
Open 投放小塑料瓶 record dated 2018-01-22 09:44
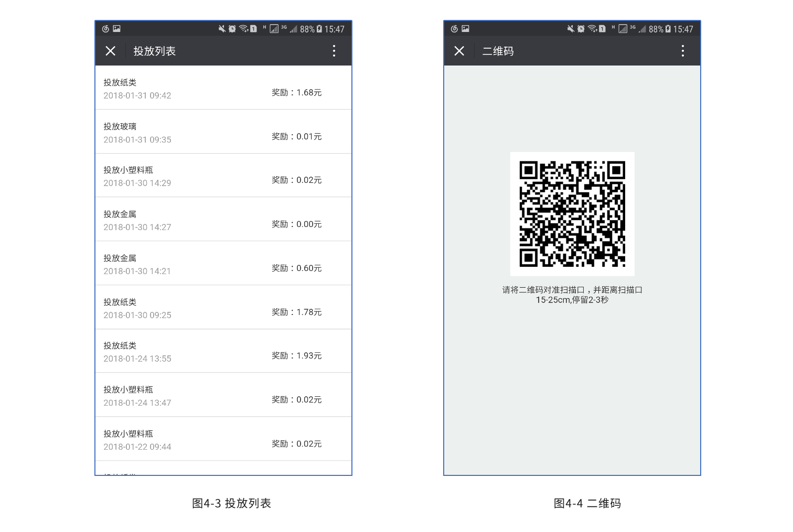pos(223,439)
